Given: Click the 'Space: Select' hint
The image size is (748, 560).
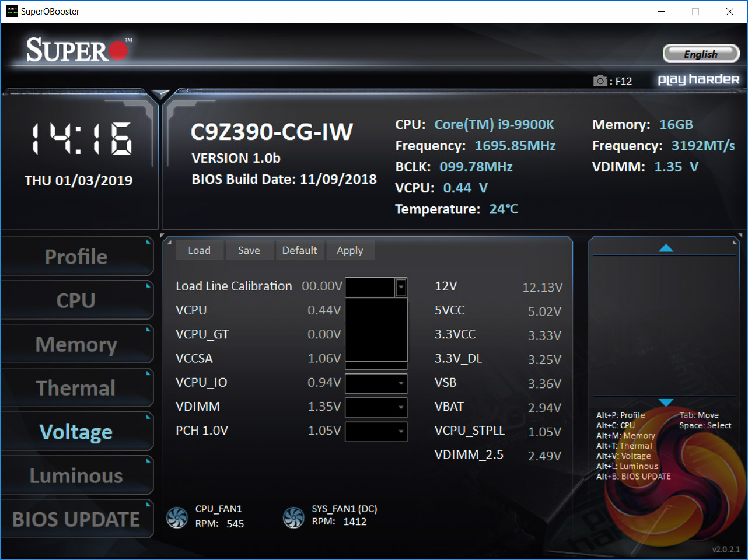Looking at the screenshot, I should click(705, 425).
